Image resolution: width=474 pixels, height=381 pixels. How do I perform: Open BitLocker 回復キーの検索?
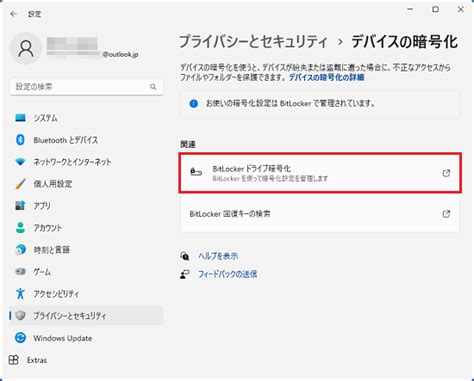tap(320, 214)
